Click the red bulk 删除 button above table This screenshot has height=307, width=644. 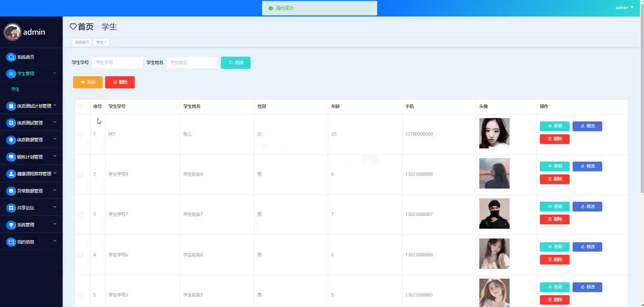point(120,82)
